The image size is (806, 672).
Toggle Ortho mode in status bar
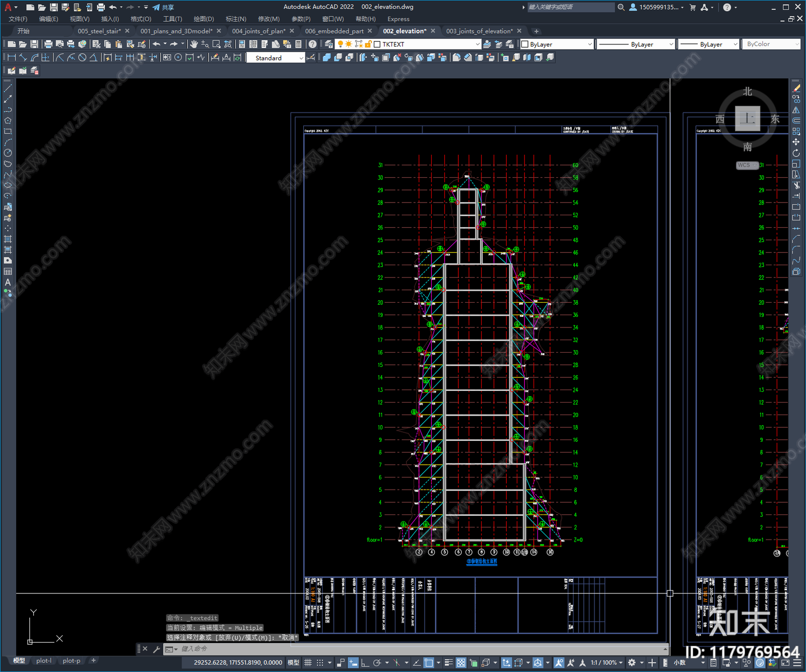365,662
